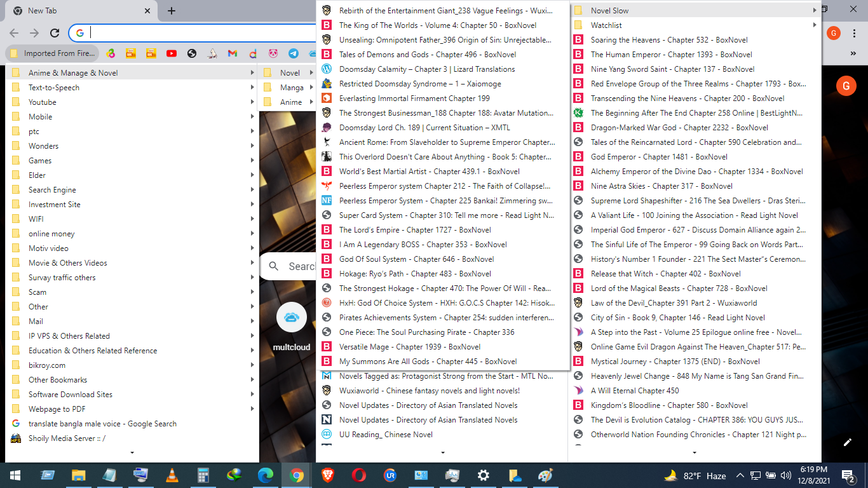Expand the Text-to-Speech bookmark folder
Screen dimensions: 868x488
[x=132, y=88]
